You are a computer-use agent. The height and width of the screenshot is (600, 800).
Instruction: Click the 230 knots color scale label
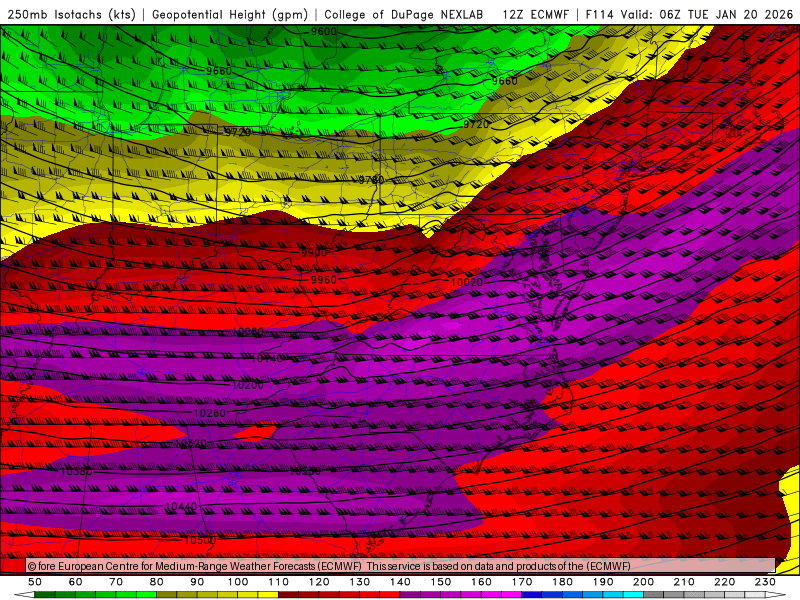pyautogui.click(x=765, y=582)
